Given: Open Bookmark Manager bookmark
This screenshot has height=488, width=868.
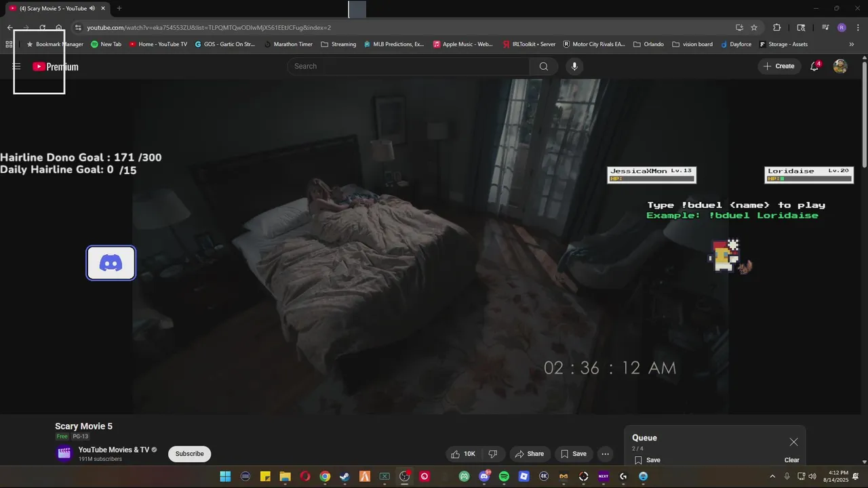Looking at the screenshot, I should [54, 44].
